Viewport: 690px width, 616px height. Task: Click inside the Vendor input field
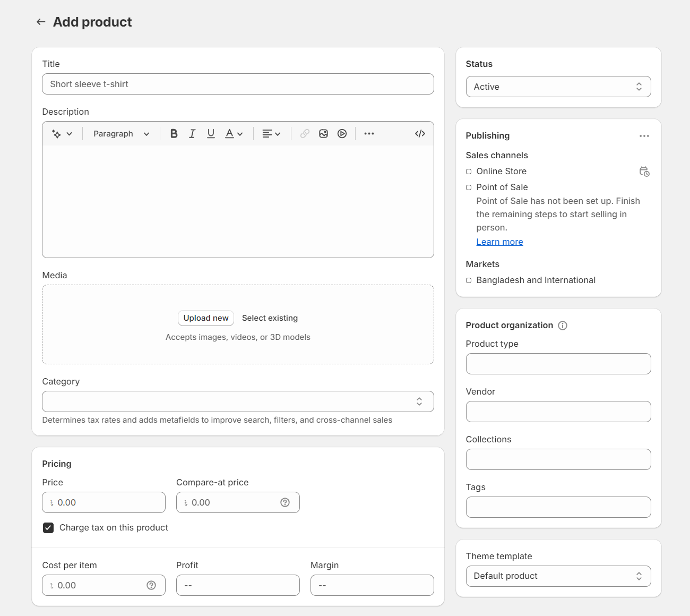coord(558,412)
